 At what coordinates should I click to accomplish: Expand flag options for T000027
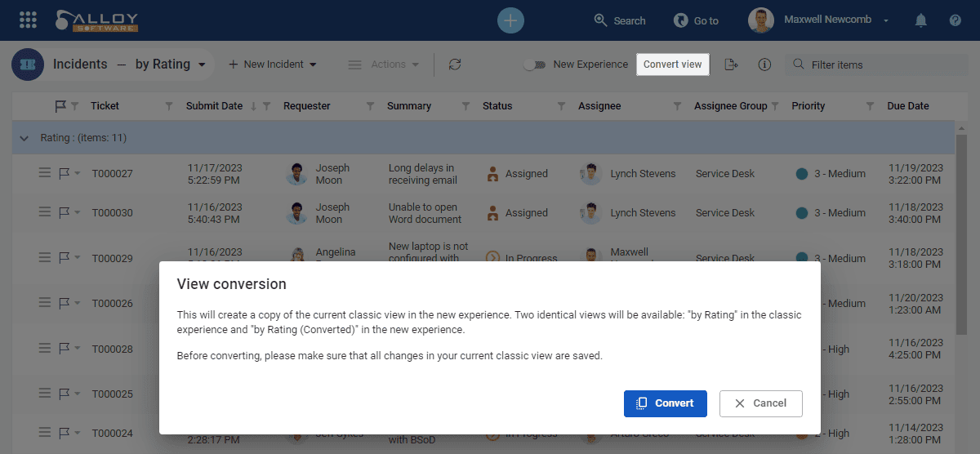[78, 174]
